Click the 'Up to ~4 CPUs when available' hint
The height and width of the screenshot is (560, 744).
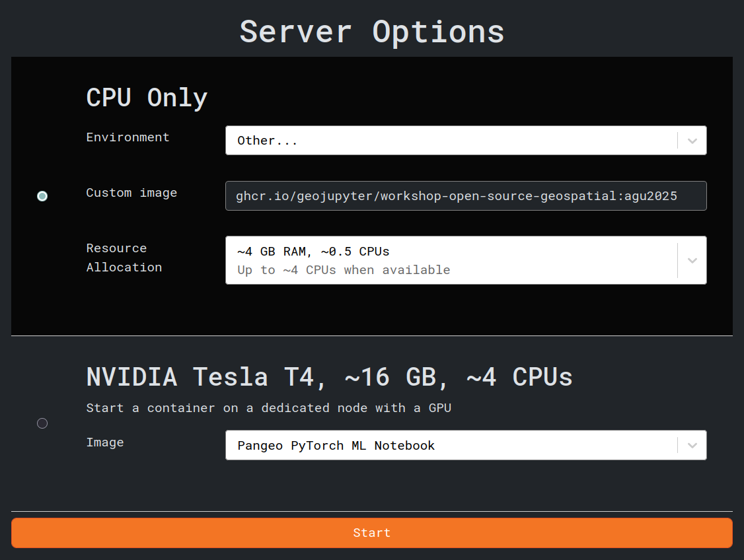[344, 270]
